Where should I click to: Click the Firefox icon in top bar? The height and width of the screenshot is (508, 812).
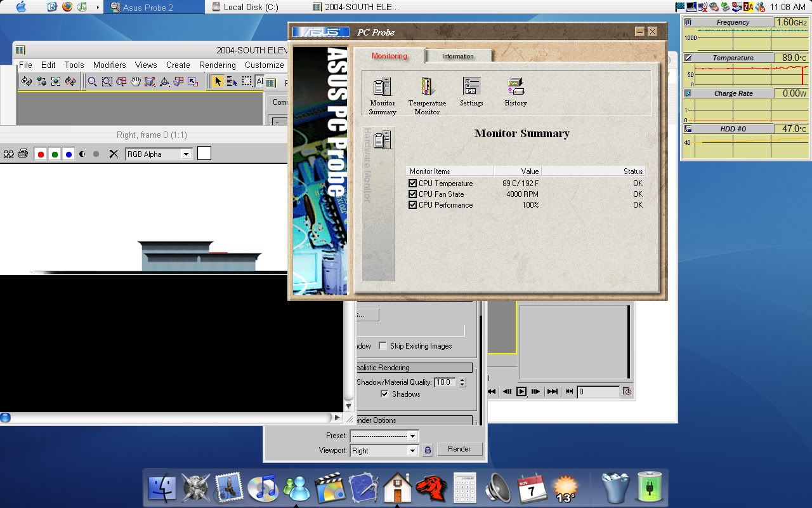point(68,7)
